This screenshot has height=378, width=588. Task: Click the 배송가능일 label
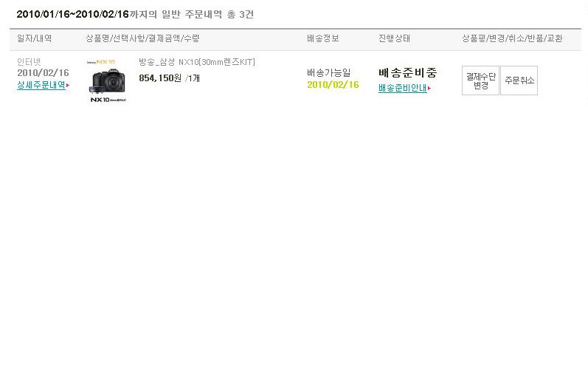click(x=328, y=72)
